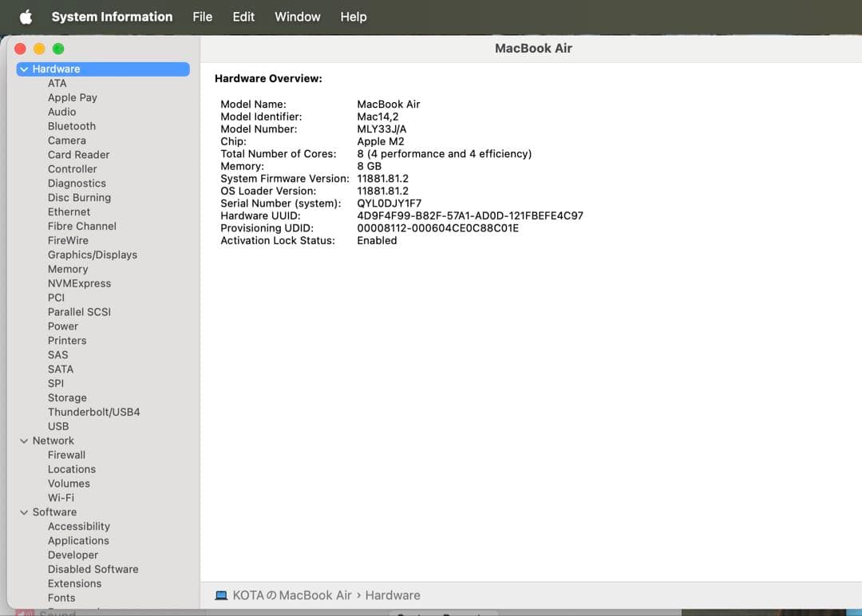862x616 pixels.
Task: Select Bluetooth in the sidebar
Action: point(71,126)
